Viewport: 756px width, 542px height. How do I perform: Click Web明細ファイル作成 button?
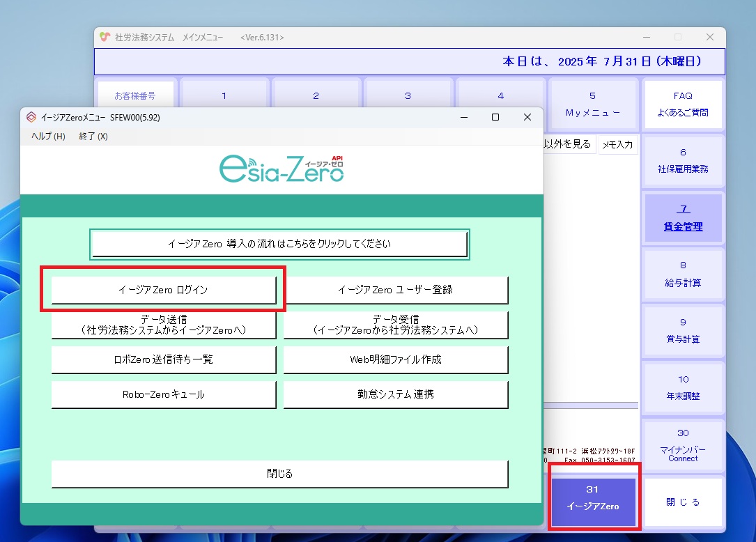pos(395,359)
